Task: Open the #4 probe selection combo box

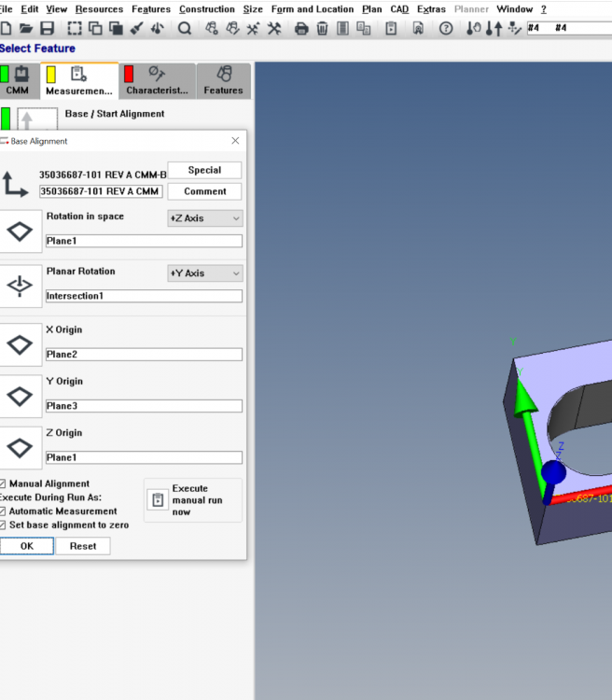Action: pyautogui.click(x=567, y=28)
